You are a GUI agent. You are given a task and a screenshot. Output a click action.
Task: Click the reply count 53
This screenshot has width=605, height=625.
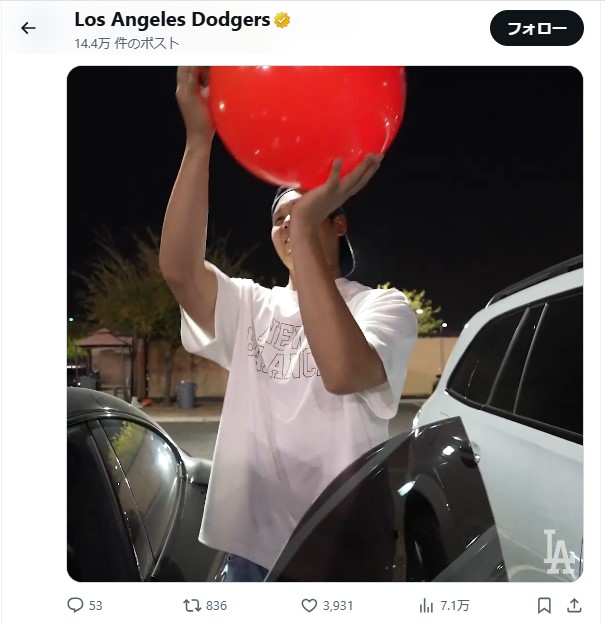pos(96,605)
